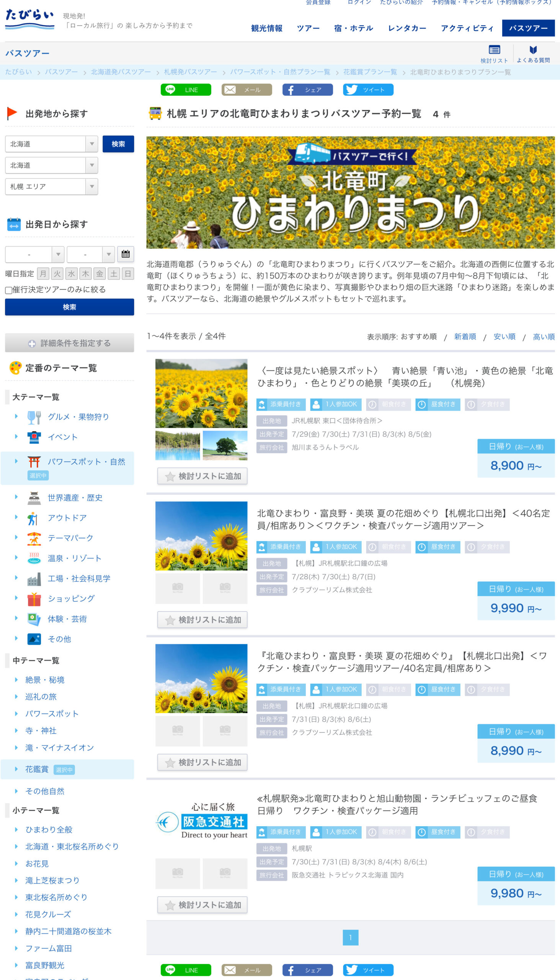560x980 pixels.
Task: Share on Facebook with top シェア button
Action: (307, 90)
